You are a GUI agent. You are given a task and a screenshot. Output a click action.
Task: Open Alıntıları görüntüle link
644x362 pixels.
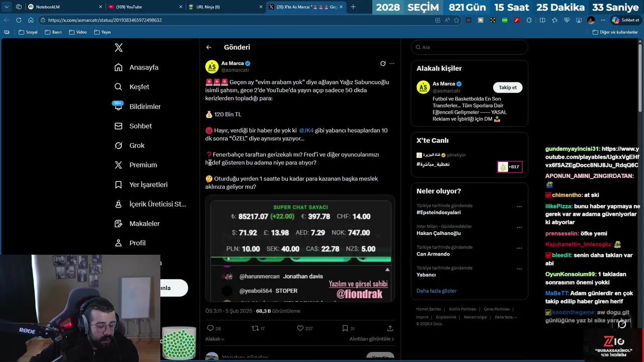[371, 339]
